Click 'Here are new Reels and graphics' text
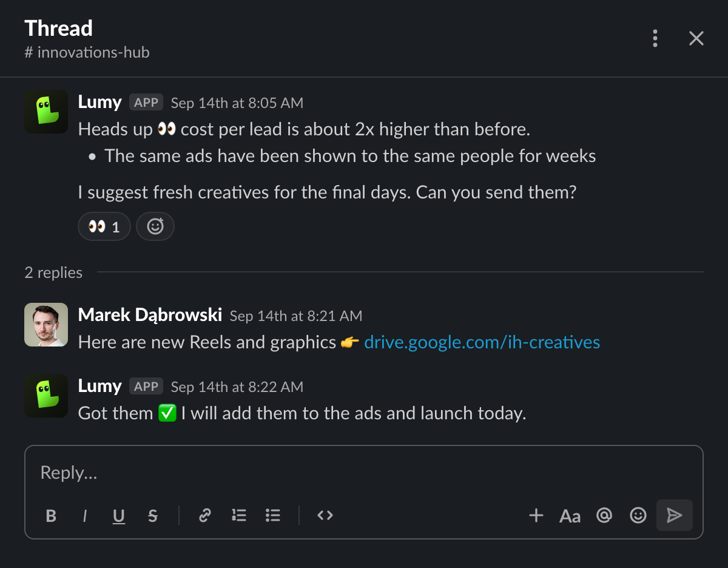This screenshot has width=728, height=568. coord(207,342)
